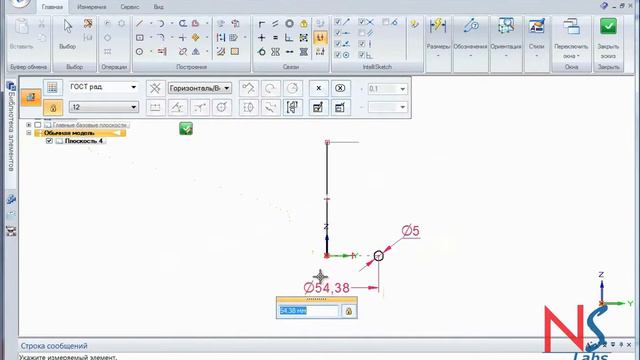The height and width of the screenshot is (360, 640).
Task: Switch to the Сервис ribbon tab
Action: pyautogui.click(x=130, y=7)
